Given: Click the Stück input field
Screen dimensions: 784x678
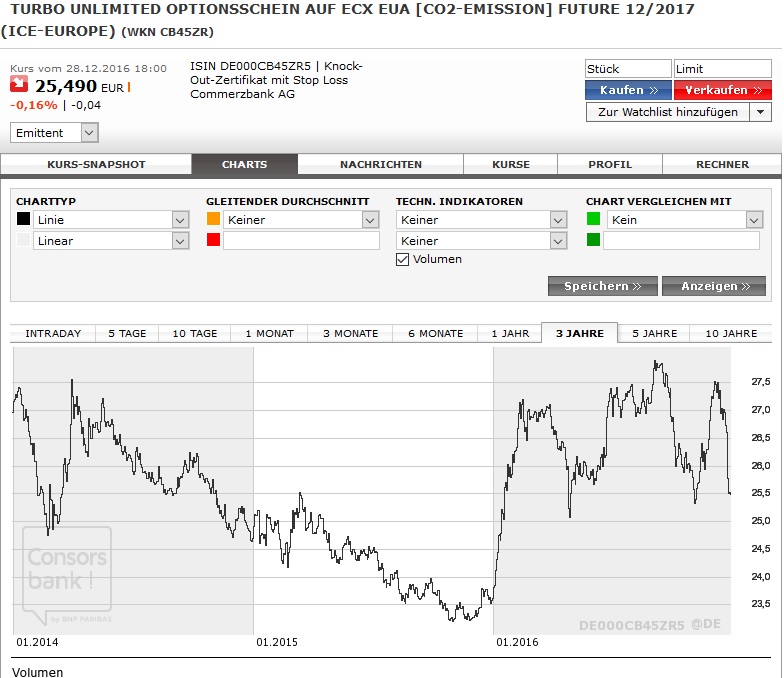Looking at the screenshot, I should (x=628, y=68).
